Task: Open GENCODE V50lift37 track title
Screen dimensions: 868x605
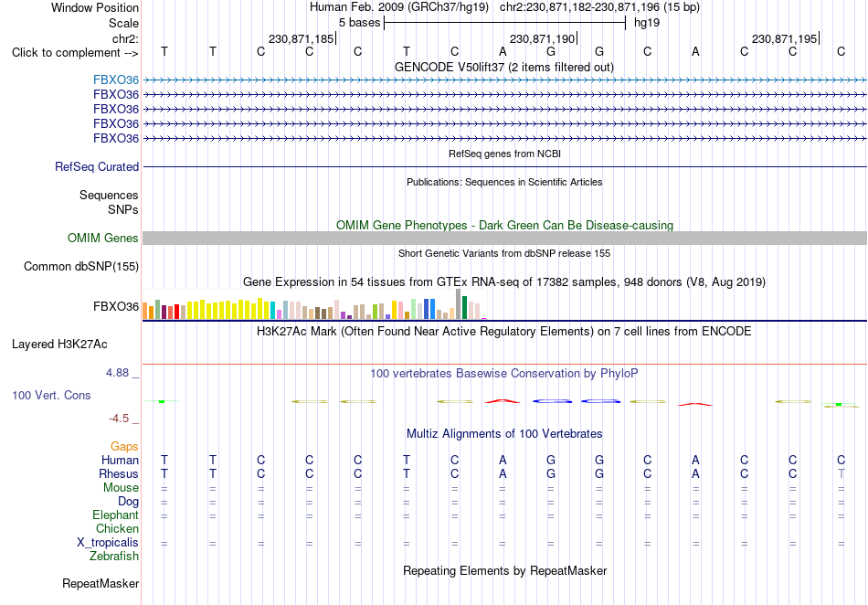Action: (x=504, y=67)
